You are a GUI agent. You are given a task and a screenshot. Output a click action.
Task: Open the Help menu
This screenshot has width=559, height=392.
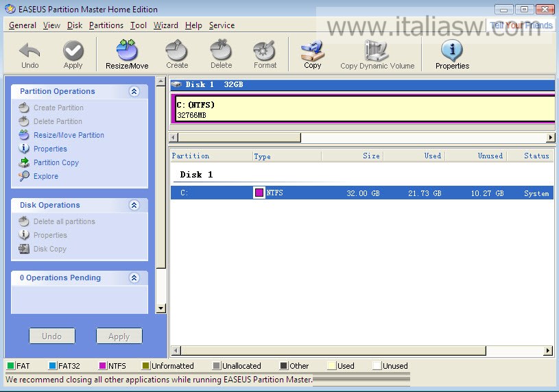[x=193, y=25]
